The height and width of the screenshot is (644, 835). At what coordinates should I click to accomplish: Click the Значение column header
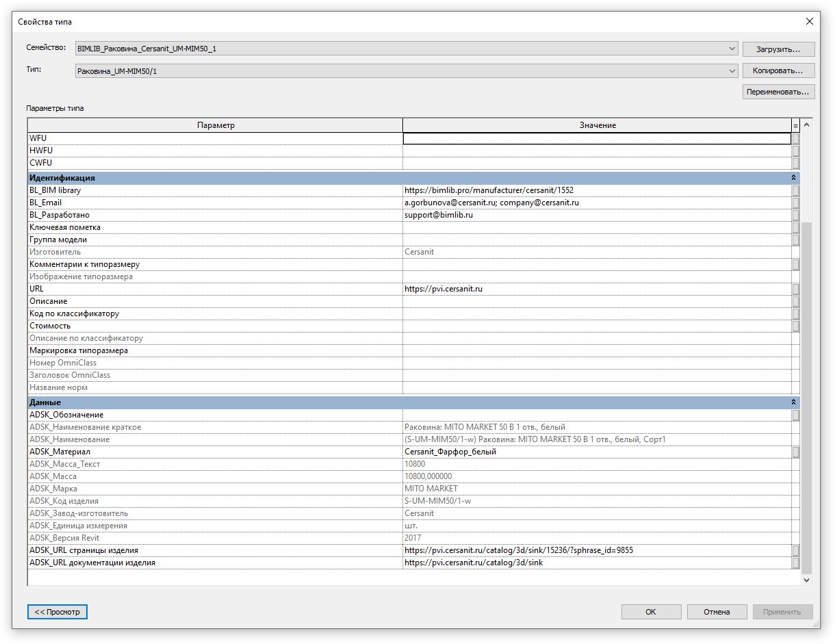[598, 125]
